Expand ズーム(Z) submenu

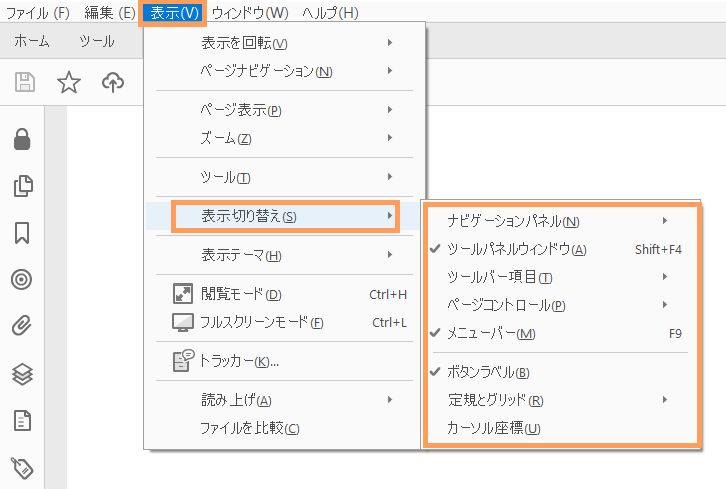[x=284, y=138]
